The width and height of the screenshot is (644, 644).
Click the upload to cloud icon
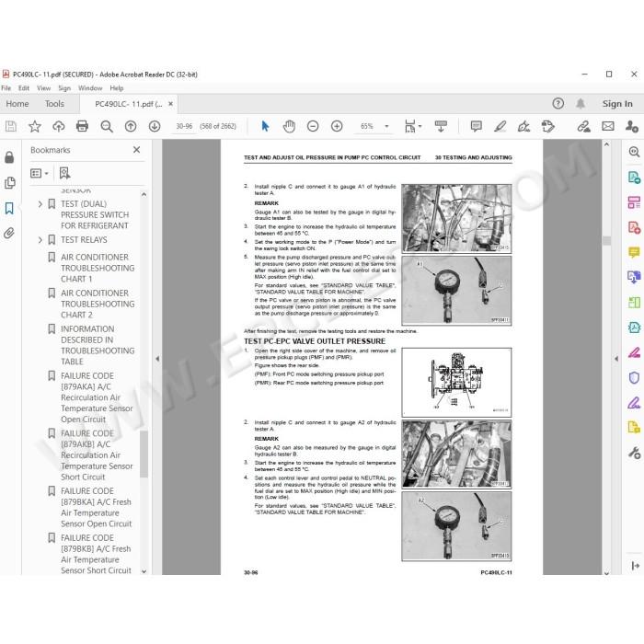(58, 126)
